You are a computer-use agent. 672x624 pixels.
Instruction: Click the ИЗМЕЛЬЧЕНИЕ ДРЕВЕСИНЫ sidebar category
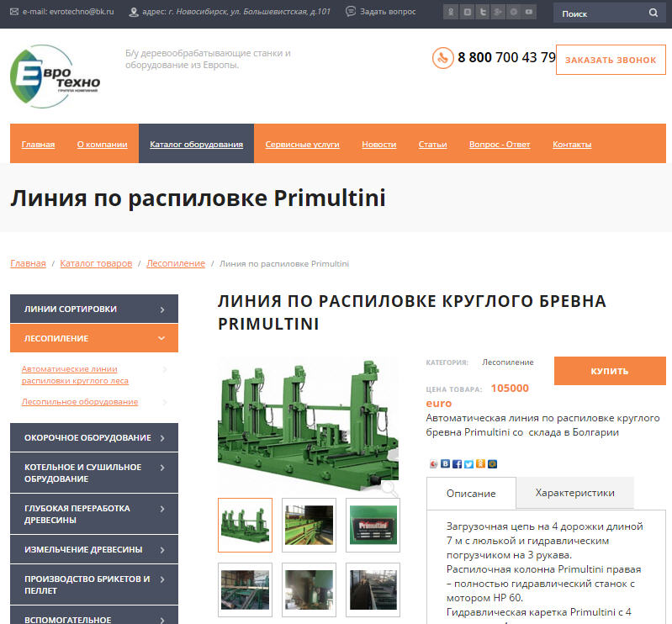(x=94, y=549)
